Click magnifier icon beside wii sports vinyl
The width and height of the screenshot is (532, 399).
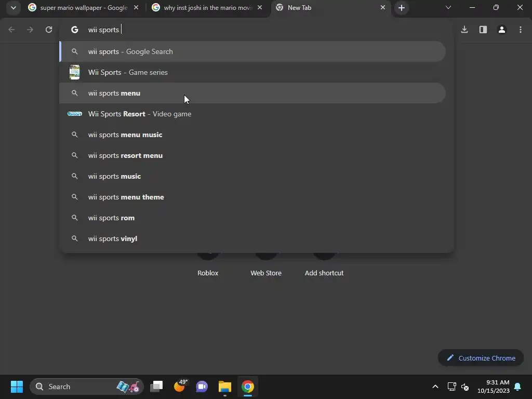pos(75,238)
